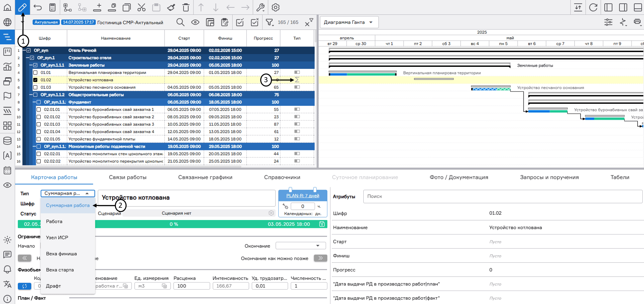Viewport: 644px width, 304px height.
Task: Open the wrench tools icon
Action: coord(261,7)
